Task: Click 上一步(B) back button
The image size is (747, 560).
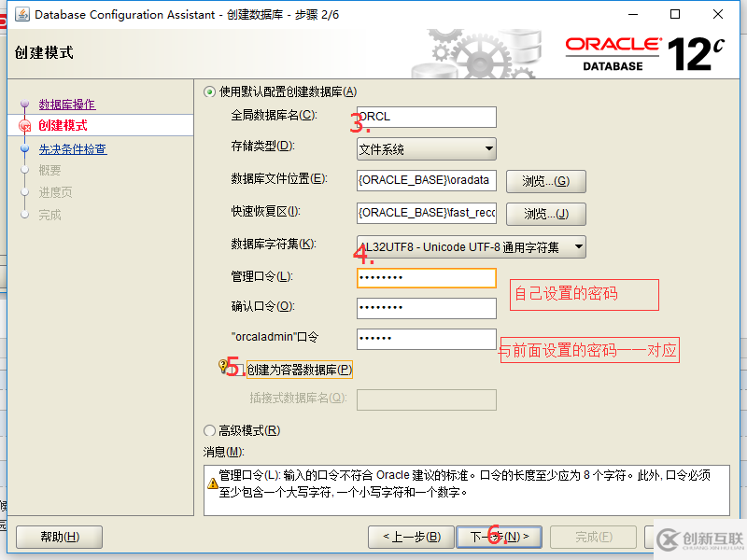Action: [412, 537]
